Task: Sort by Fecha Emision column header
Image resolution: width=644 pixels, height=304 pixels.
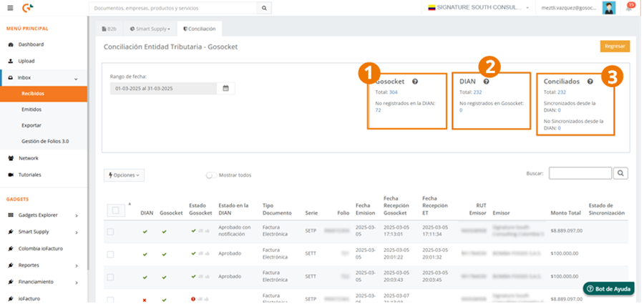Action: (x=366, y=209)
